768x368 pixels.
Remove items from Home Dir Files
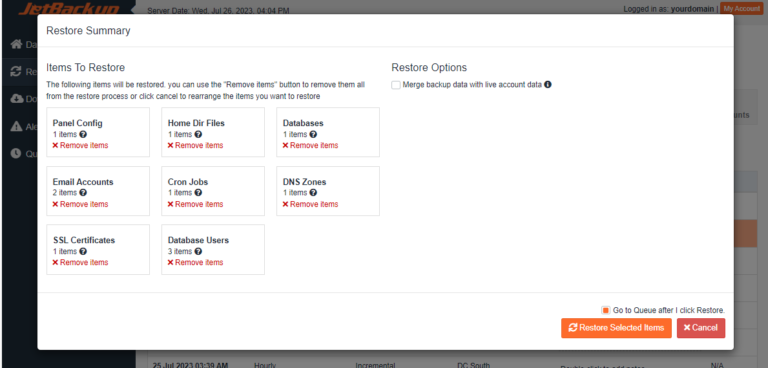[x=195, y=146]
